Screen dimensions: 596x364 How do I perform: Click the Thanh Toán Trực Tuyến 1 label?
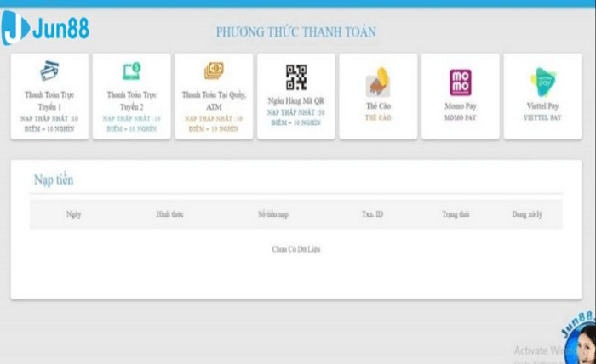point(49,100)
